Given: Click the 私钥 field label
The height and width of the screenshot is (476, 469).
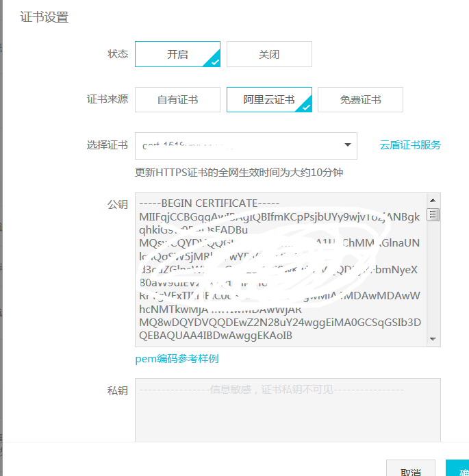Looking at the screenshot, I should tap(118, 390).
